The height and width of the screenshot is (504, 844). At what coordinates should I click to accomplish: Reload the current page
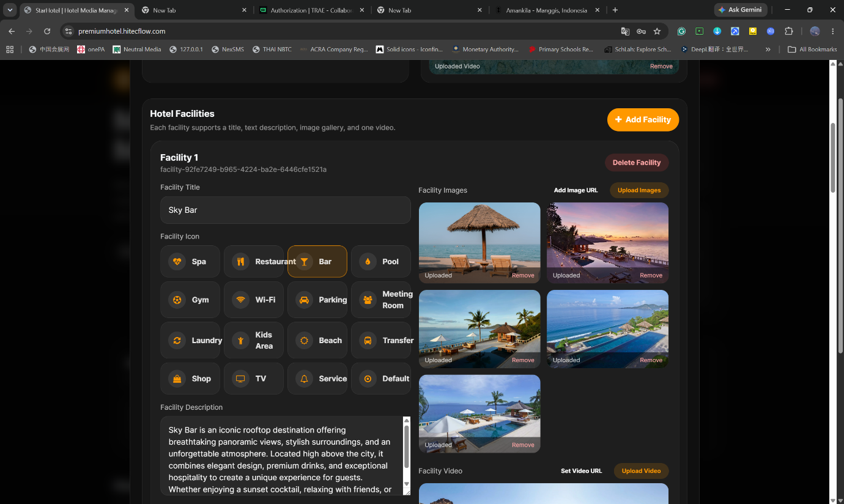point(47,31)
